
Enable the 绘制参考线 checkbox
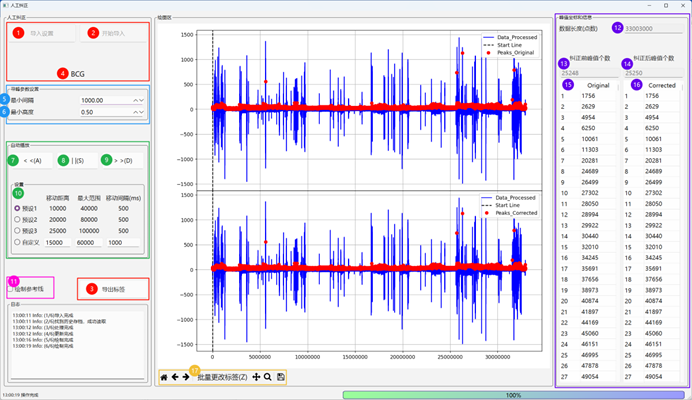12,289
